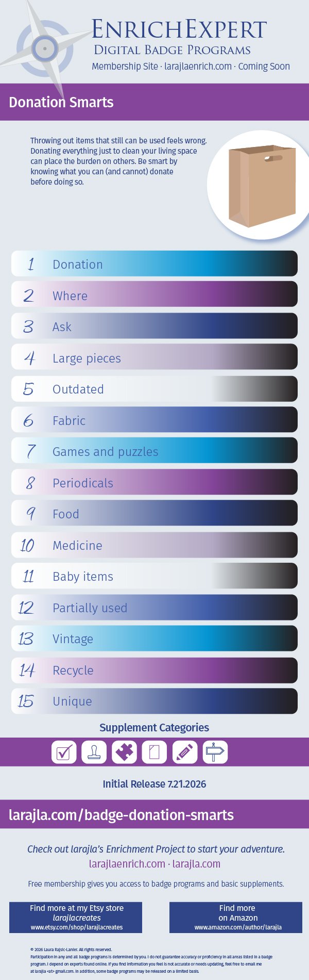Viewport: 309px width, 980px height.
Task: Select the pencil supplement category icon
Action: pos(184,752)
